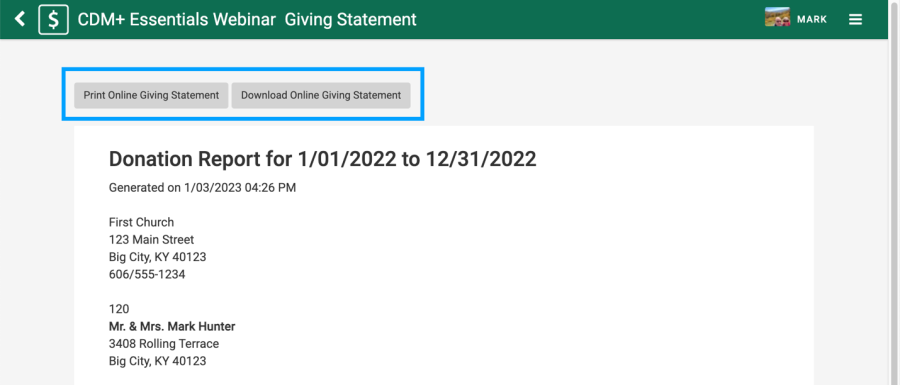
Task: Click the 3408 Rolling Terrace address
Action: (164, 344)
